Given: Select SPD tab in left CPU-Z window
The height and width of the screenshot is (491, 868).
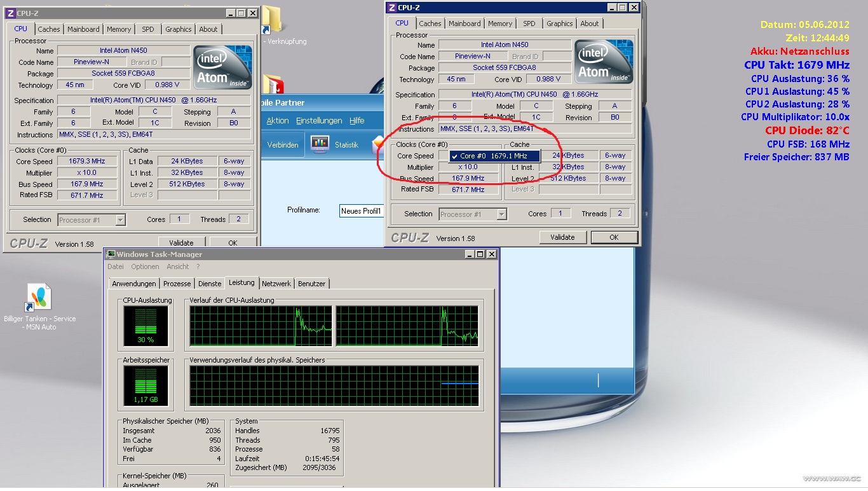Looking at the screenshot, I should pyautogui.click(x=148, y=29).
